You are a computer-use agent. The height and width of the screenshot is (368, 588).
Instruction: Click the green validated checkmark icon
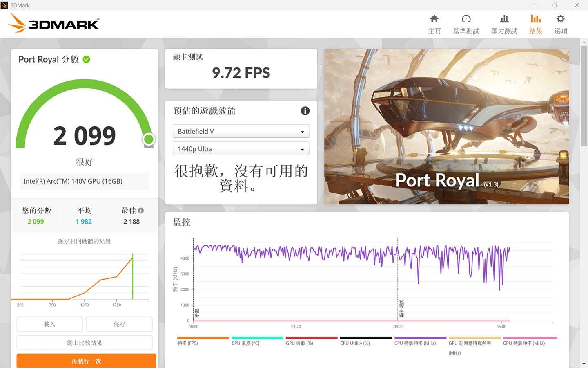pos(87,60)
